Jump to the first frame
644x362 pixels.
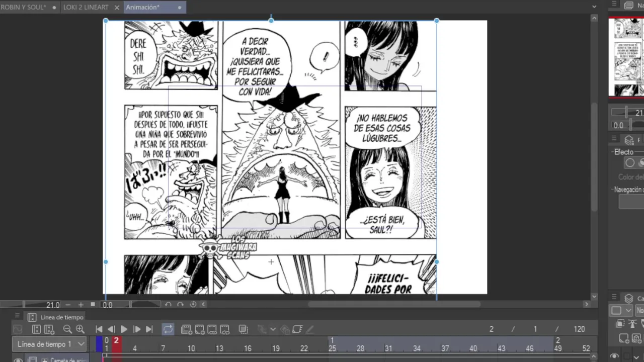(x=99, y=329)
